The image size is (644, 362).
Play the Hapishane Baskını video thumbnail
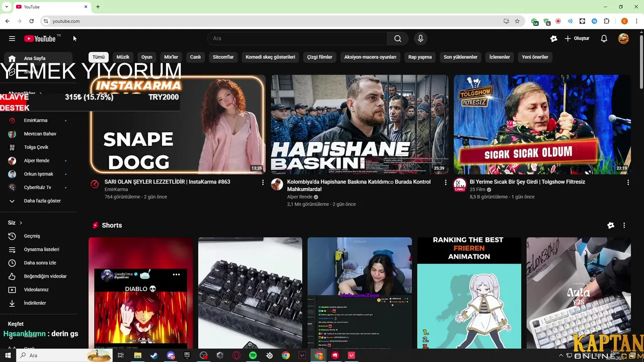coord(360,124)
